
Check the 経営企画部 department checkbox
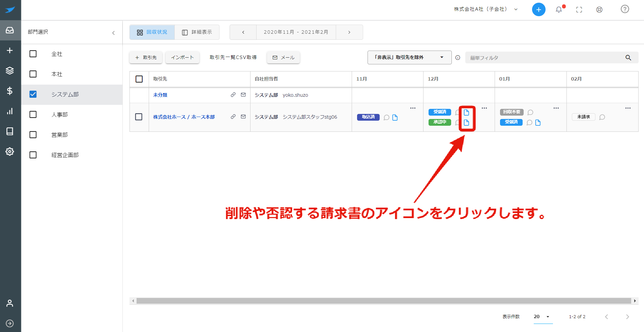[x=33, y=155]
